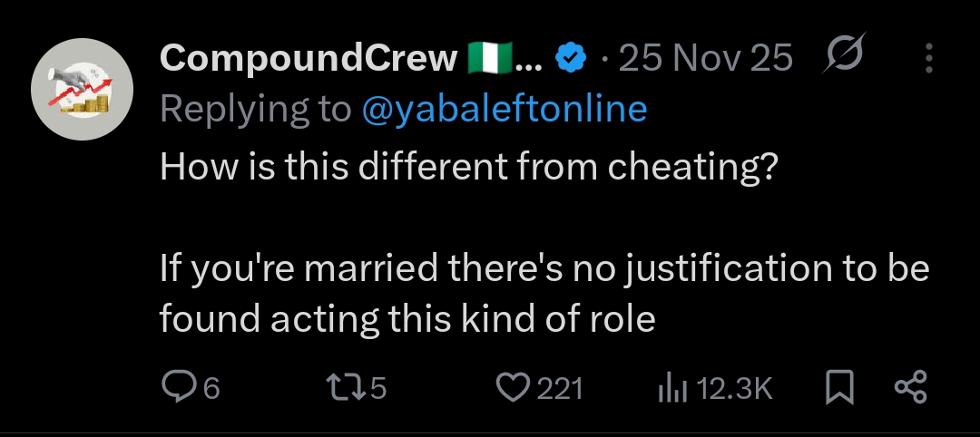Open view analytics bar chart icon
This screenshot has height=437, width=980.
tap(672, 389)
